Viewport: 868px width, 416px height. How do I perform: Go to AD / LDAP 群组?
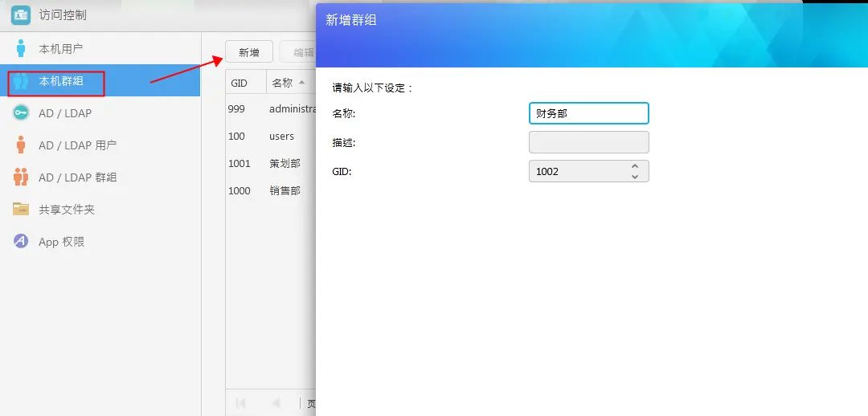[x=100, y=177]
